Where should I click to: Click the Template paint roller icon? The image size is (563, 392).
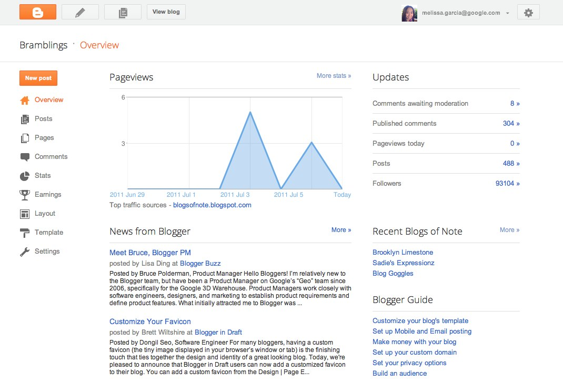pos(25,233)
